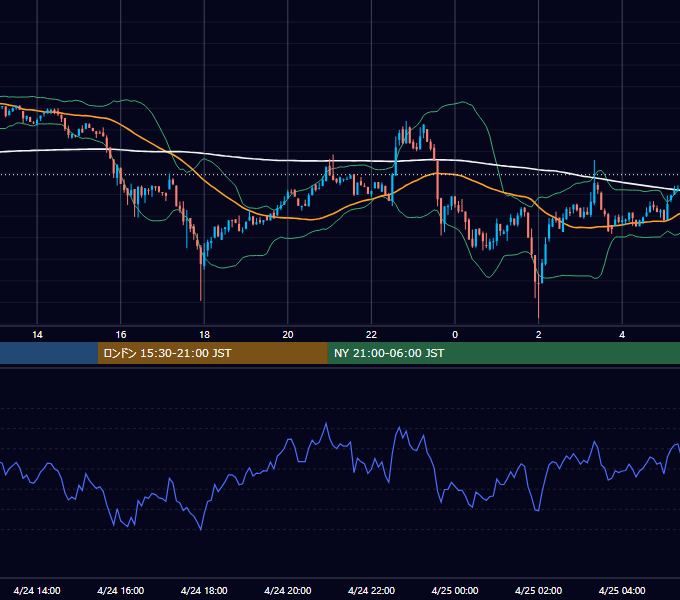Click the 4/24 18:00 time label

click(x=204, y=590)
